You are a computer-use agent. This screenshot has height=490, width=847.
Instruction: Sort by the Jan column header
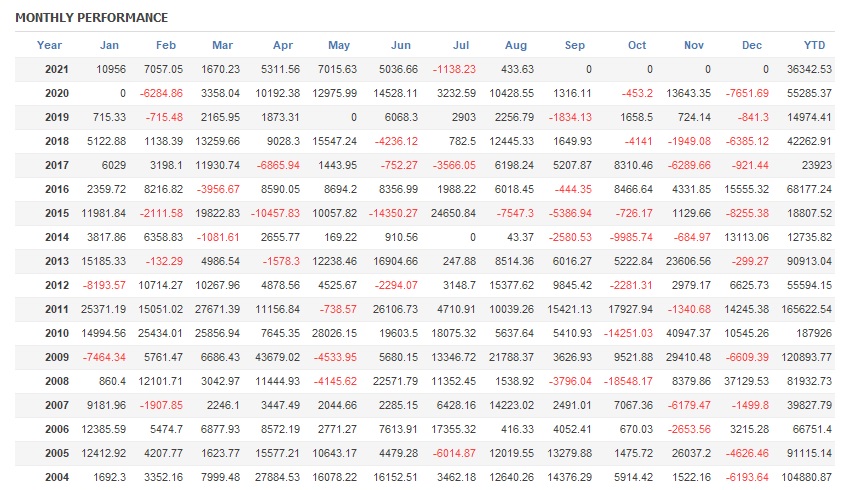(x=109, y=45)
